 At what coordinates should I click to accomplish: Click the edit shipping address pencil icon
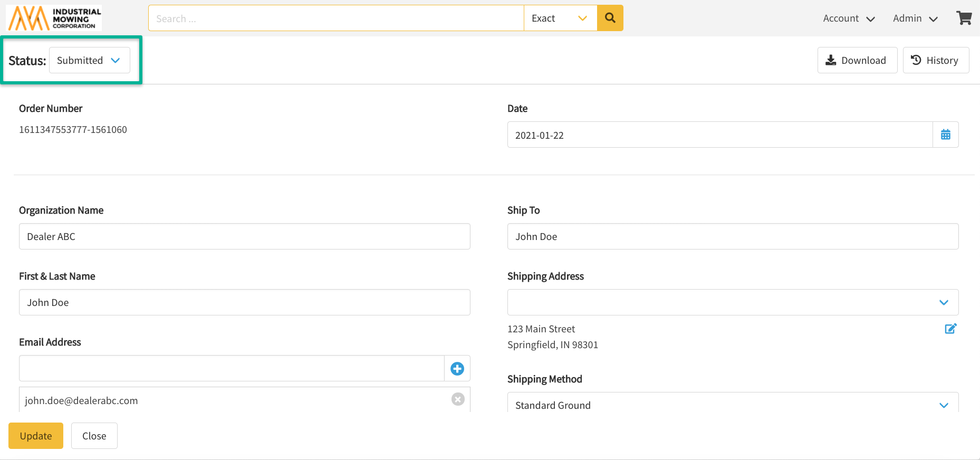[x=950, y=329]
